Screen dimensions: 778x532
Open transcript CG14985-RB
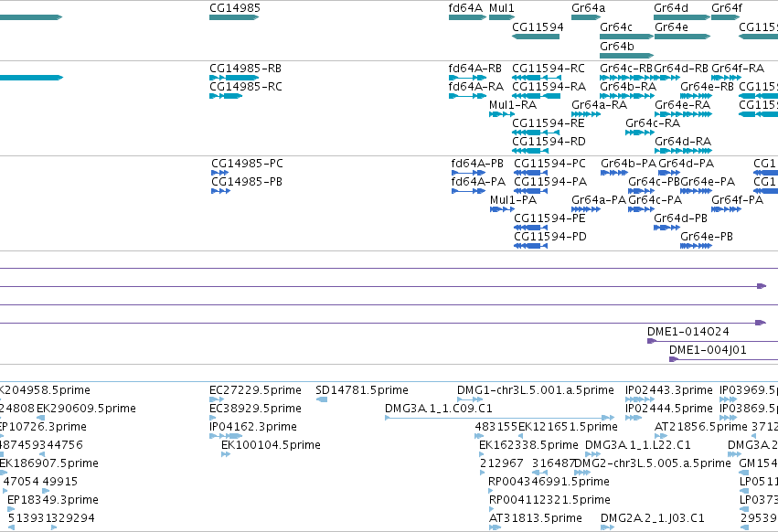(x=234, y=78)
